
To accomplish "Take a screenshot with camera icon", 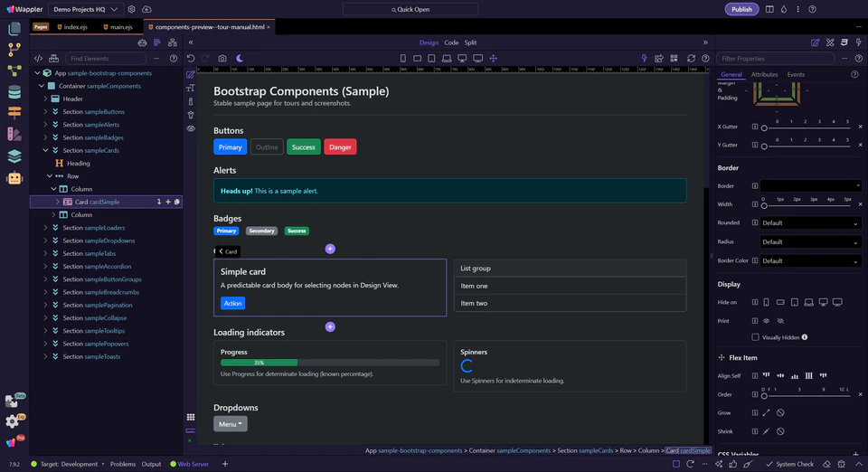I will tap(222, 58).
